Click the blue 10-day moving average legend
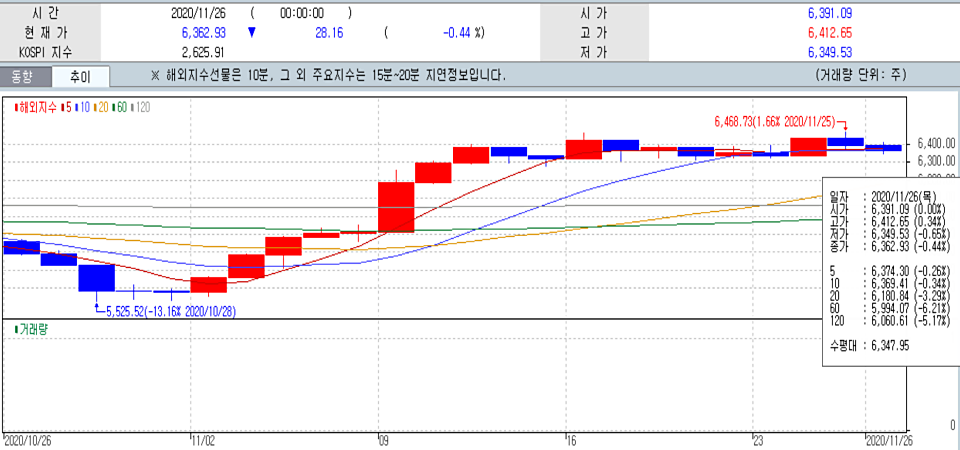The image size is (960, 450). pyautogui.click(x=83, y=108)
